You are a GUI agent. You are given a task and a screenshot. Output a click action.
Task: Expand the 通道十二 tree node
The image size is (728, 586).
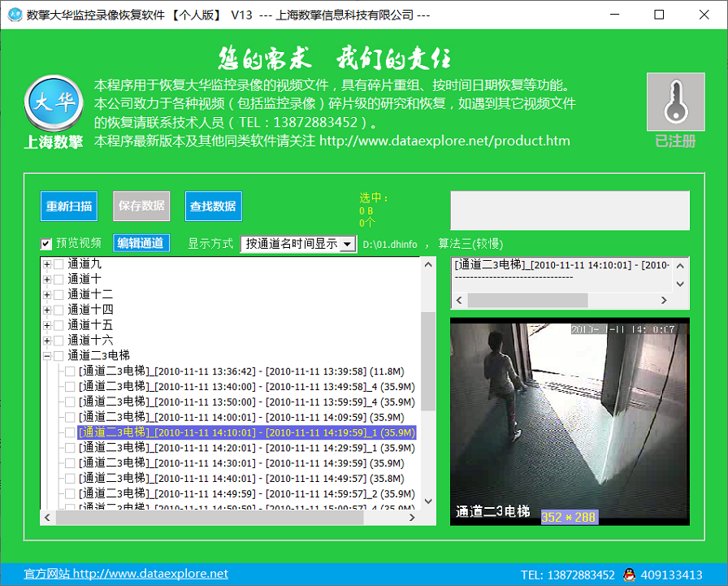coord(47,295)
